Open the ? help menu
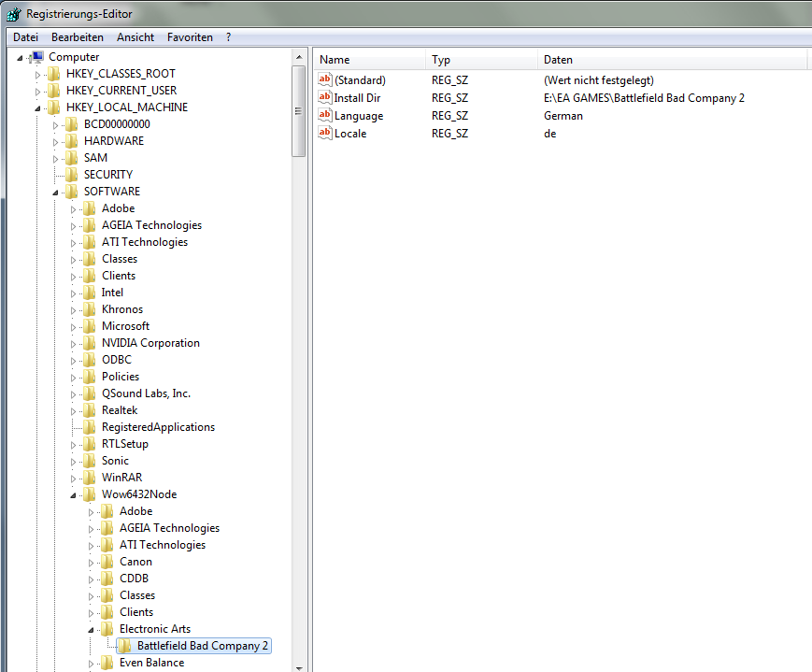Image resolution: width=812 pixels, height=672 pixels. point(228,37)
